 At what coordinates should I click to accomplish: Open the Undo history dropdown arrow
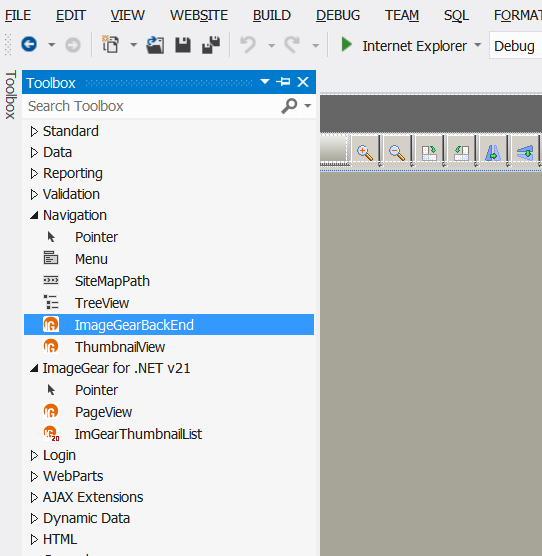point(271,45)
